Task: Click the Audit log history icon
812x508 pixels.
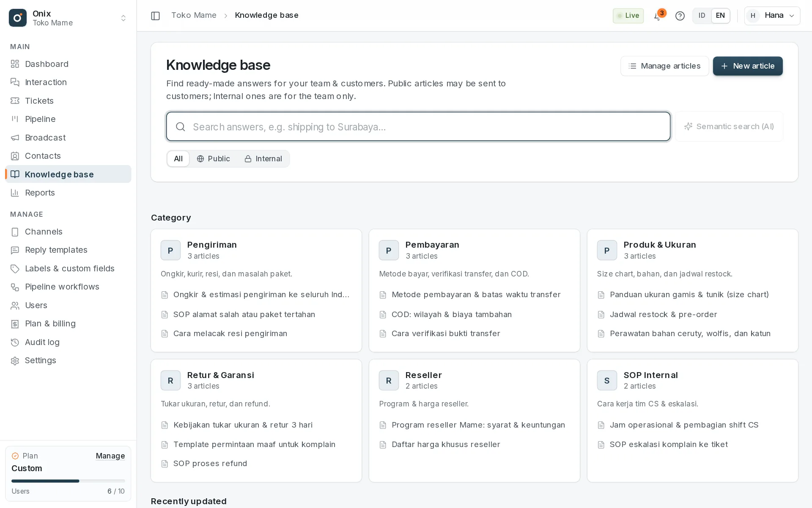Action: (x=15, y=342)
